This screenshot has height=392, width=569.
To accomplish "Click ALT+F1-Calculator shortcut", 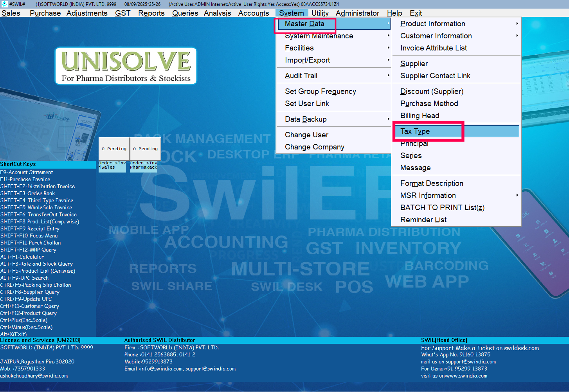I will 22,257.
